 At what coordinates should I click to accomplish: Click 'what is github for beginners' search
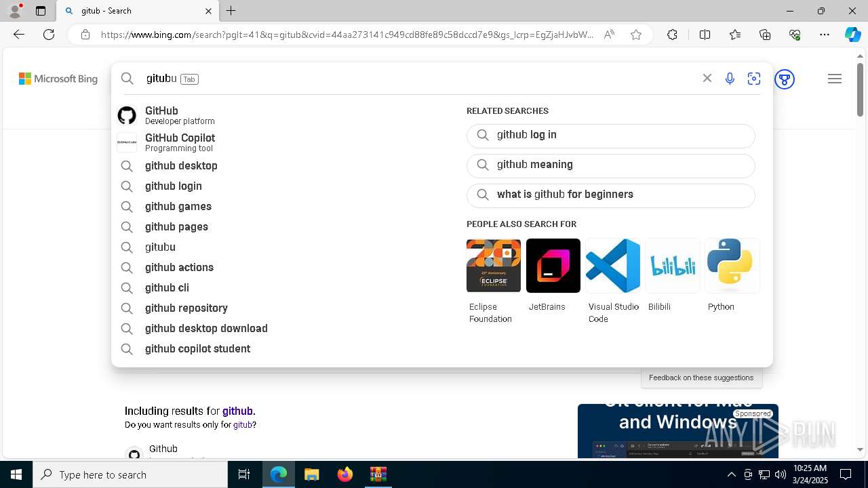tap(610, 195)
